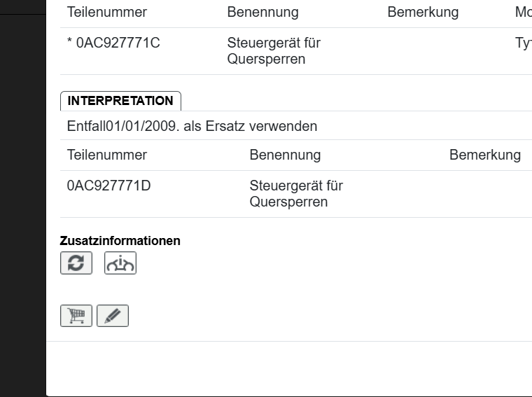
Task: Click the Entfall01/01/2009 replacement note
Action: click(192, 126)
